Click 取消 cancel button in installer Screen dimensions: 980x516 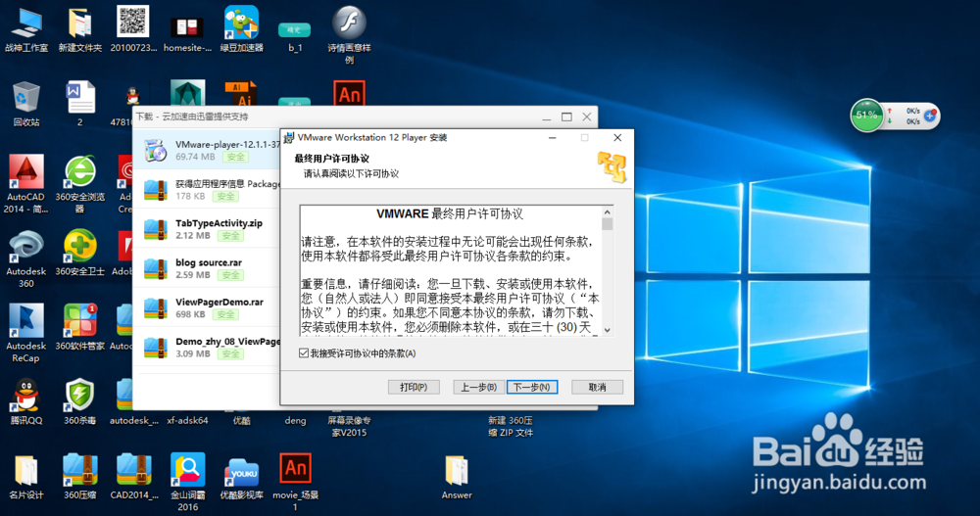[598, 388]
